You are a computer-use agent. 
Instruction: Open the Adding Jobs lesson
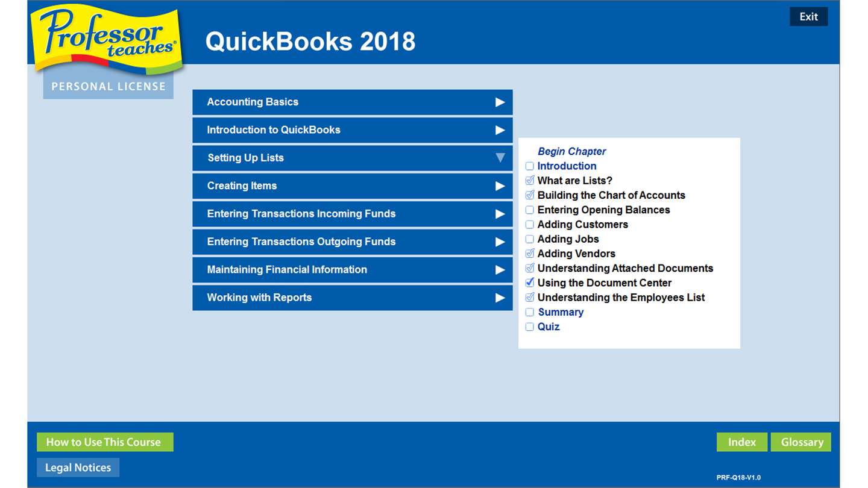(568, 239)
